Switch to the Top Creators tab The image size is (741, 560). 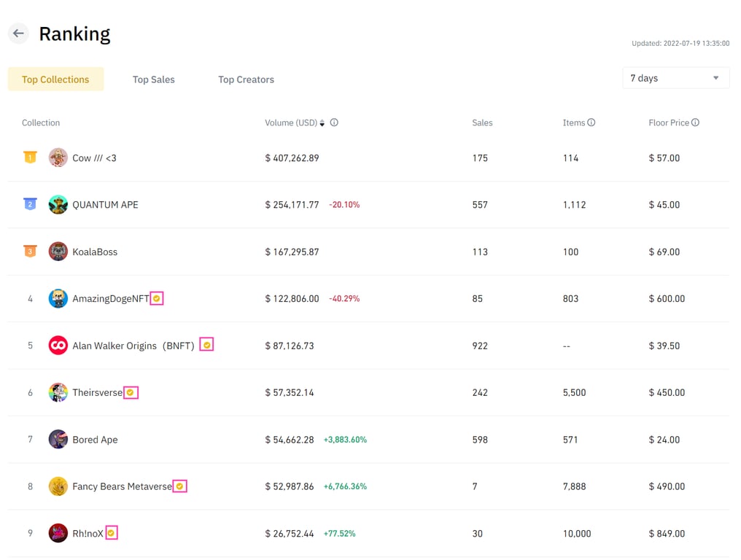pos(246,79)
